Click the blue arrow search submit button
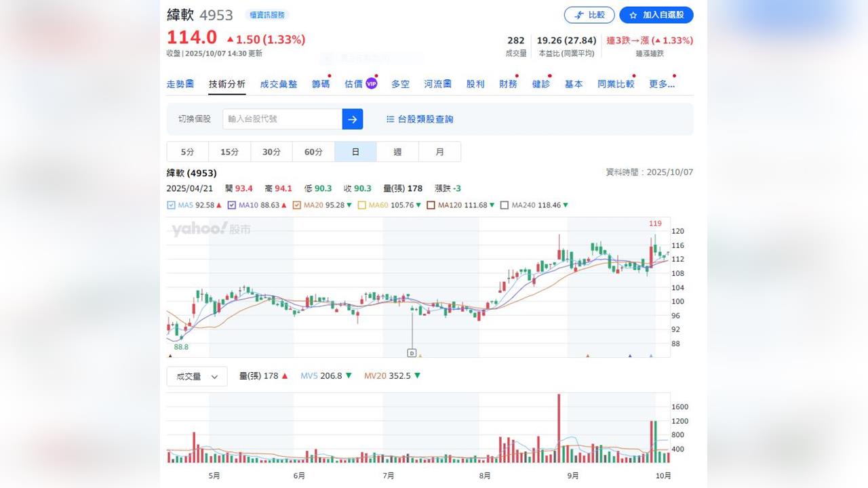Image resolution: width=868 pixels, height=488 pixels. pos(353,119)
